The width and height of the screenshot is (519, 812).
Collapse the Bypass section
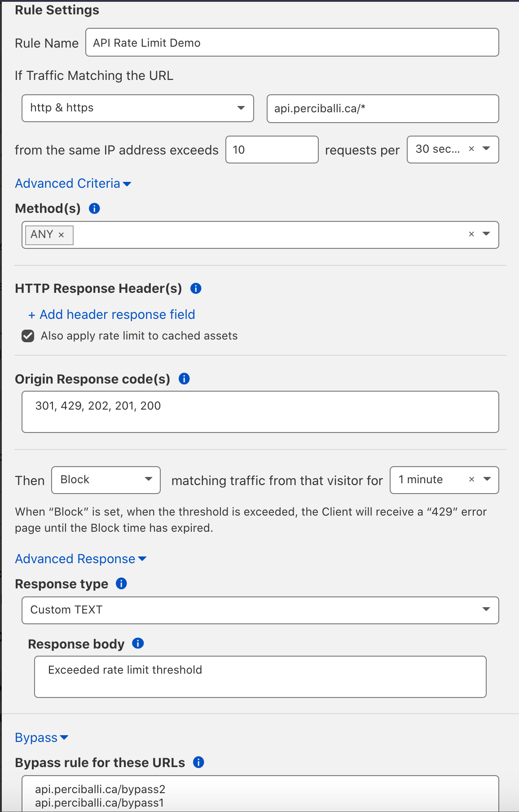[x=41, y=737]
